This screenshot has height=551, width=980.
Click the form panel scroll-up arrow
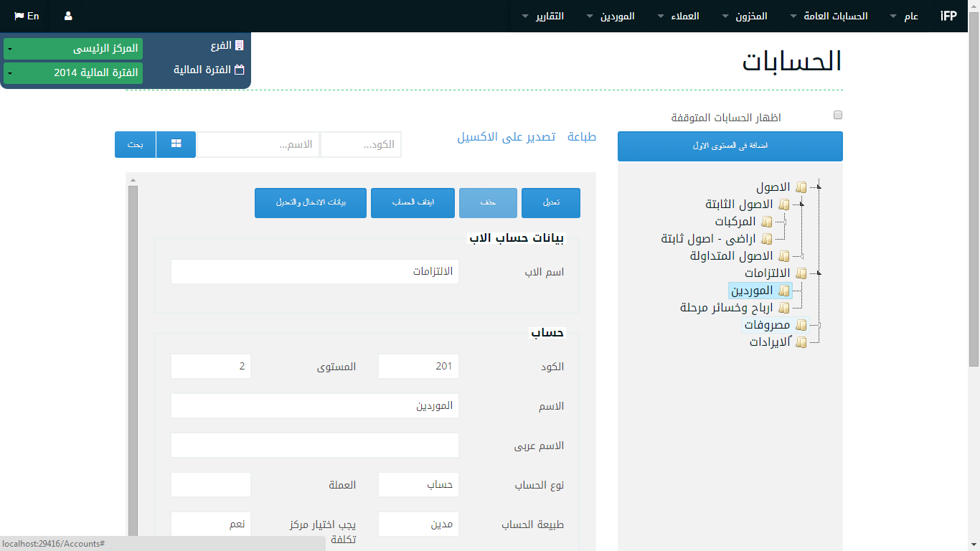(133, 179)
